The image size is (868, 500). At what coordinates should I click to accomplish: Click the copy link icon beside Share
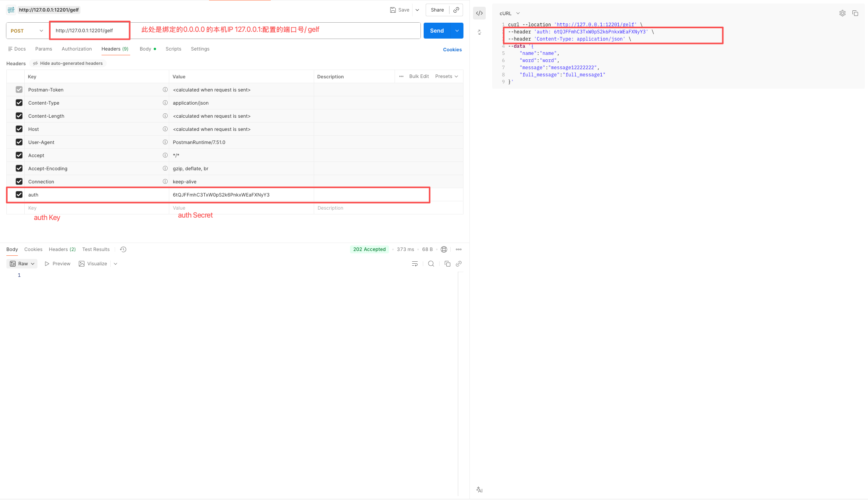click(456, 10)
